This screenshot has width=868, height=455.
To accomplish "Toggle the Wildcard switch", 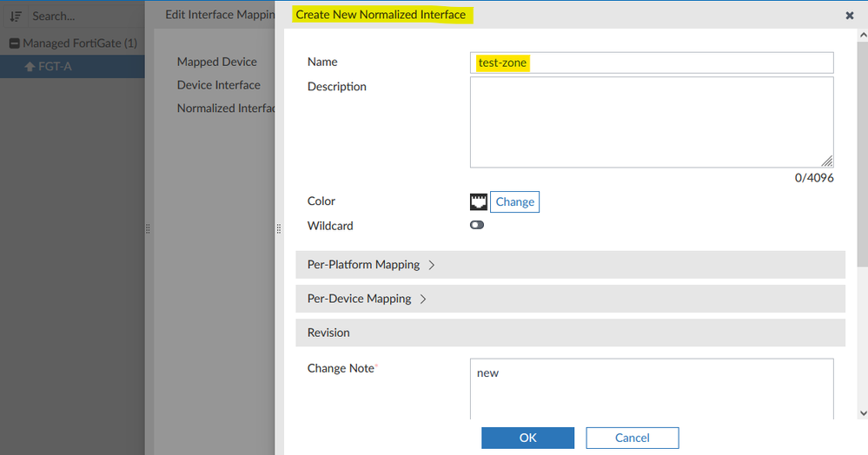I will (477, 226).
